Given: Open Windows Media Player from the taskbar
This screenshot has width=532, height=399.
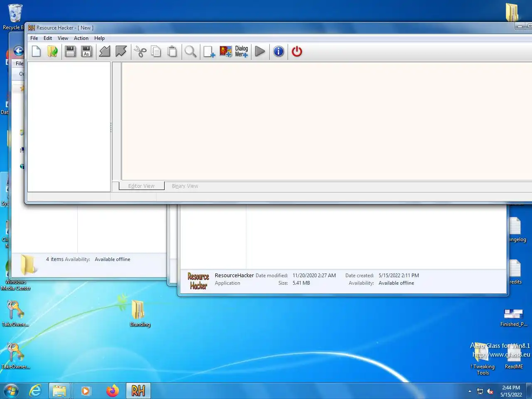Looking at the screenshot, I should pos(86,391).
